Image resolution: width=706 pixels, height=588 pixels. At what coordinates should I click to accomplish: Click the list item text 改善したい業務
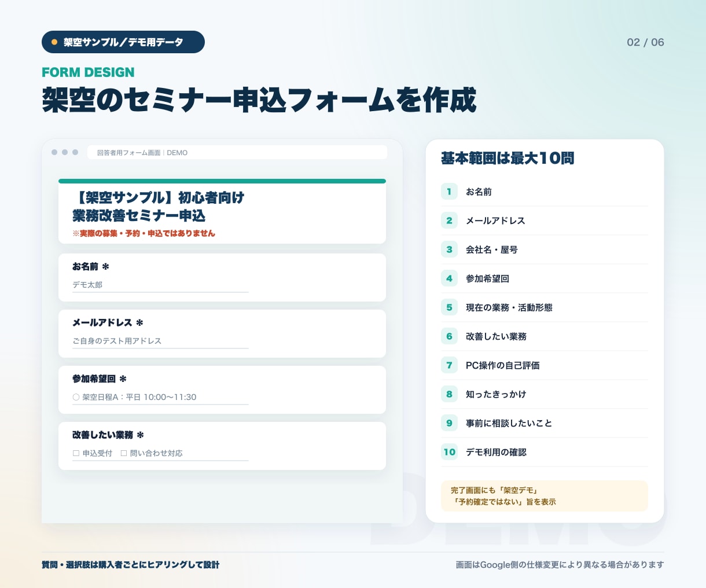coord(496,336)
